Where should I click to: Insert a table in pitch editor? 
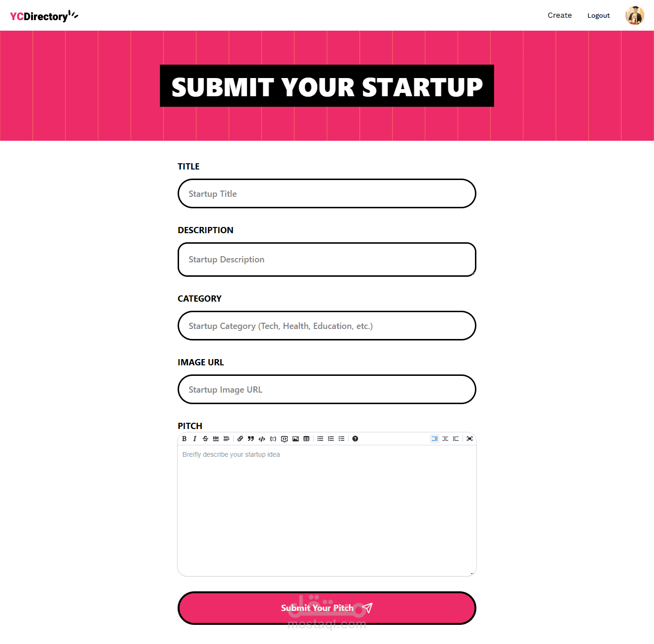coord(306,439)
